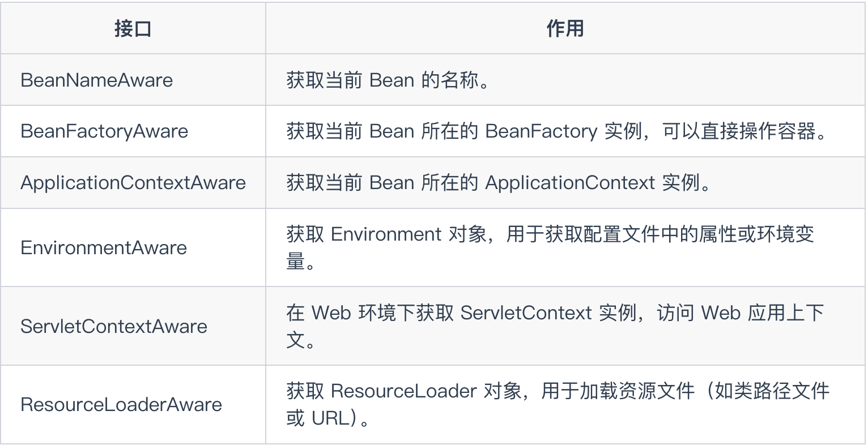Click the 接口 column header

coord(133,28)
